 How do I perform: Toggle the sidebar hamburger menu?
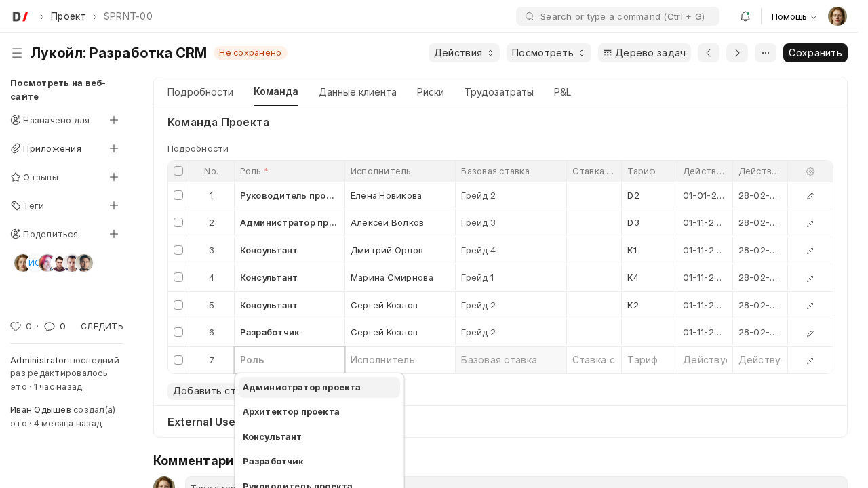pos(17,53)
